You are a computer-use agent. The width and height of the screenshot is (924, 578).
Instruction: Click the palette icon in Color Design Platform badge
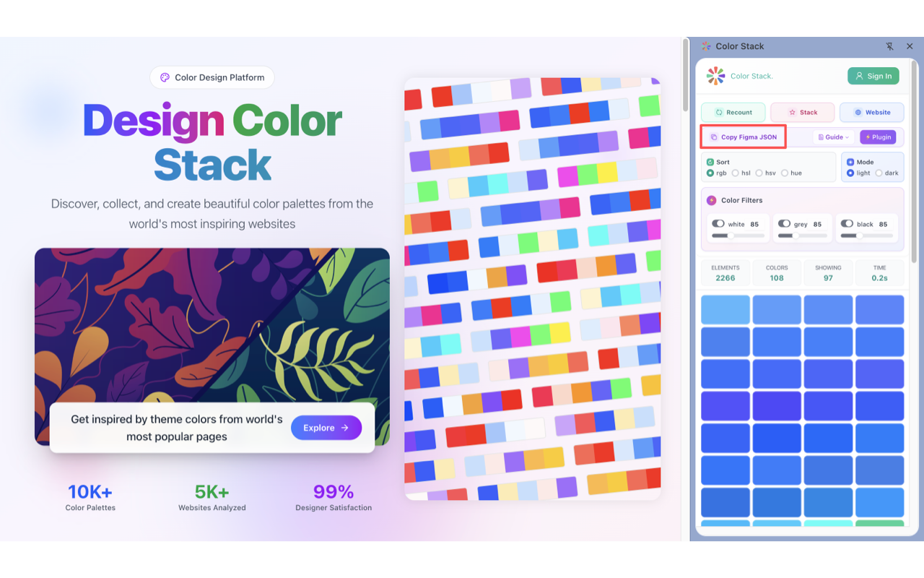click(x=165, y=77)
